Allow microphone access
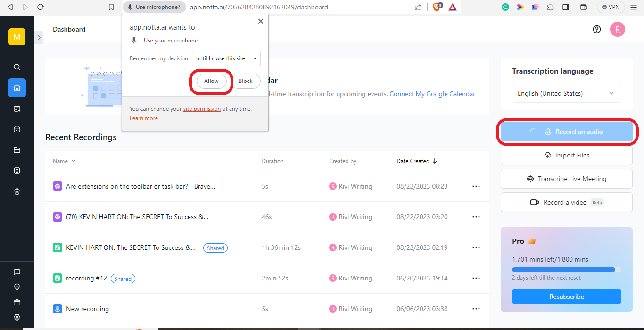644x330 pixels. pos(211,81)
